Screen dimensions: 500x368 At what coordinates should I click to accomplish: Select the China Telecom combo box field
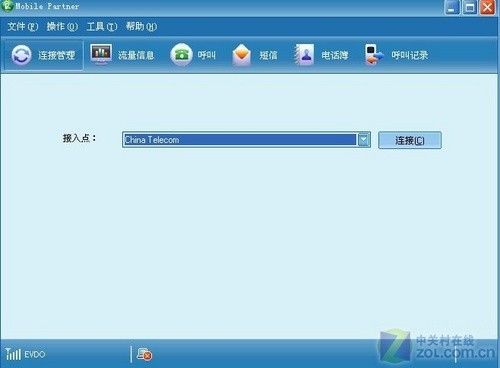[x=246, y=140]
